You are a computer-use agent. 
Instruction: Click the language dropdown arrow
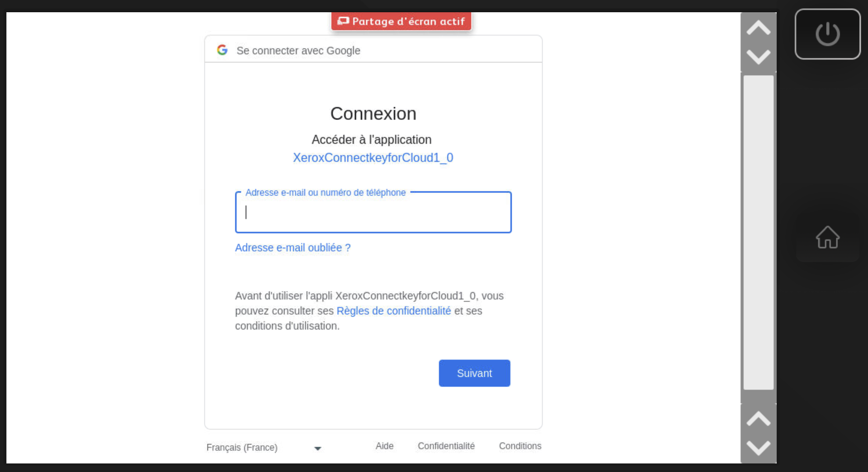point(317,448)
